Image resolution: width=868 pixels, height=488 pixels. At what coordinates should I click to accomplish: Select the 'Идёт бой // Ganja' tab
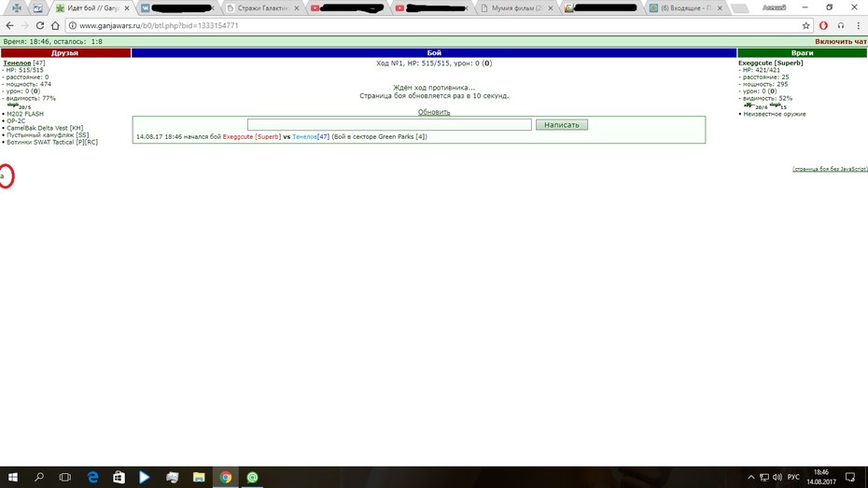(x=91, y=8)
